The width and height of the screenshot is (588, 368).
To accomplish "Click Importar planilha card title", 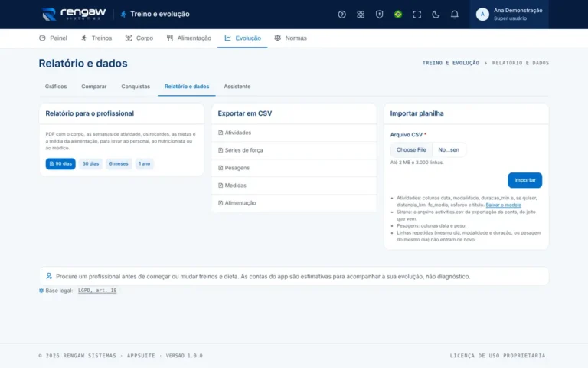I will click(416, 113).
